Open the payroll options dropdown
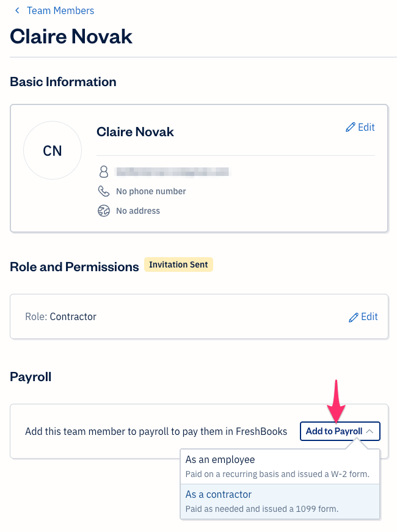Viewport: 397px width, 532px height. (x=340, y=431)
